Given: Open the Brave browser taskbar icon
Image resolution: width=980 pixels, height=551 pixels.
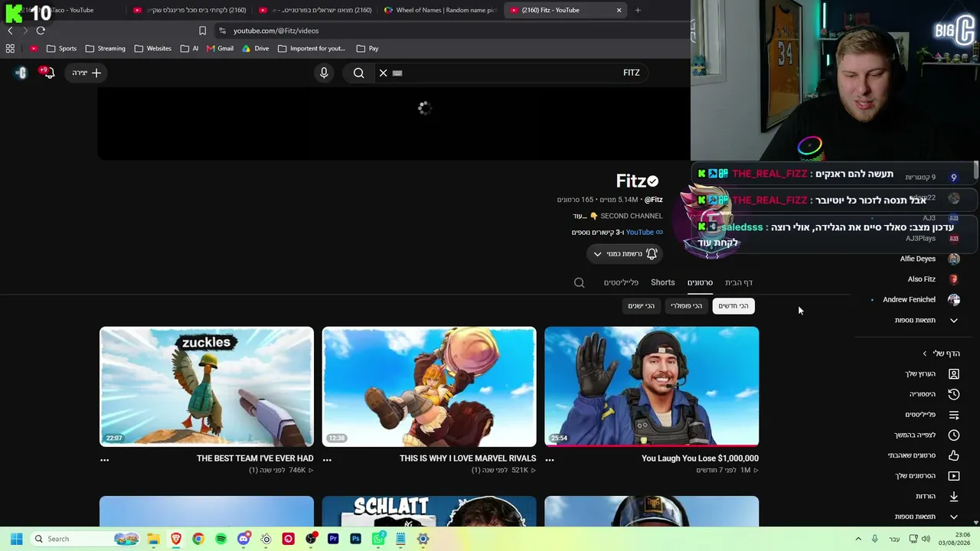Looking at the screenshot, I should pos(175,539).
